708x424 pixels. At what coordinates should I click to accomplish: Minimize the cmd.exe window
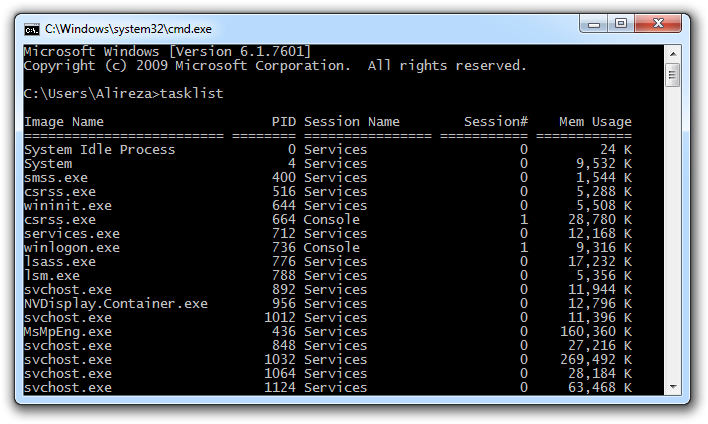point(594,24)
